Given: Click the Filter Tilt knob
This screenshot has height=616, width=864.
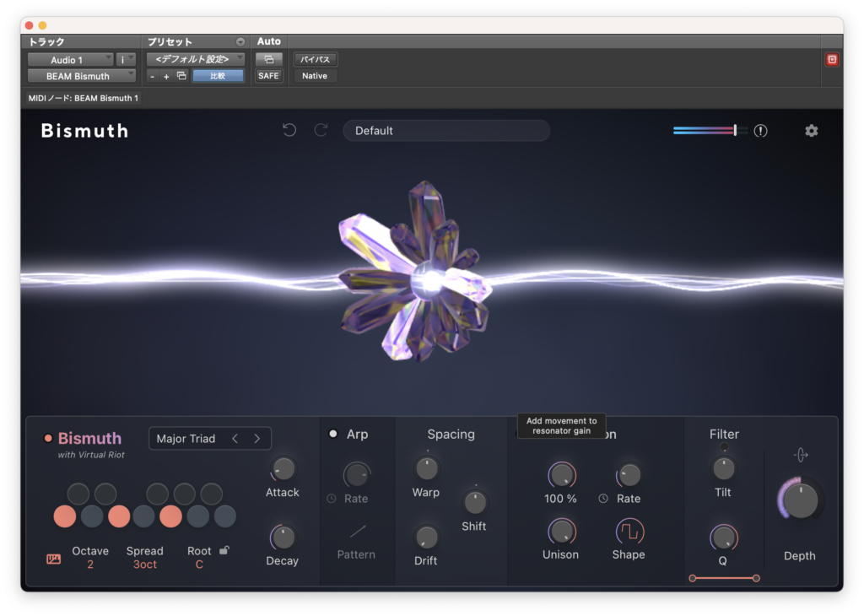Looking at the screenshot, I should pyautogui.click(x=723, y=469).
